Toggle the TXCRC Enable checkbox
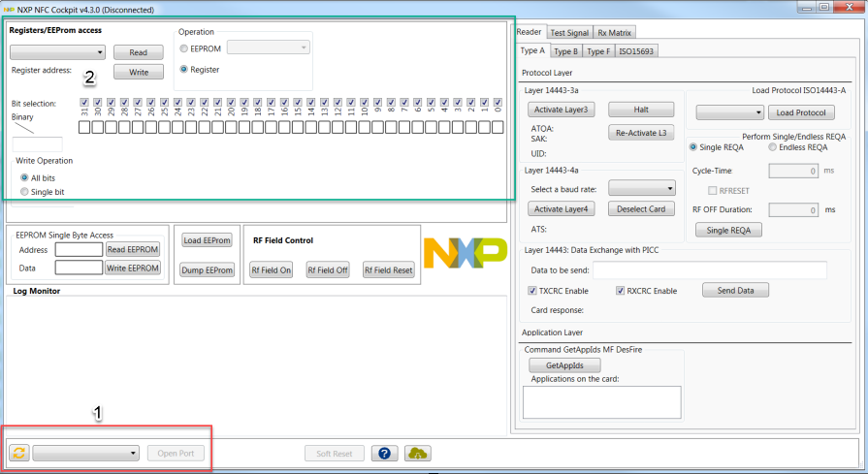Screen dimensions: 868x474 532,291
